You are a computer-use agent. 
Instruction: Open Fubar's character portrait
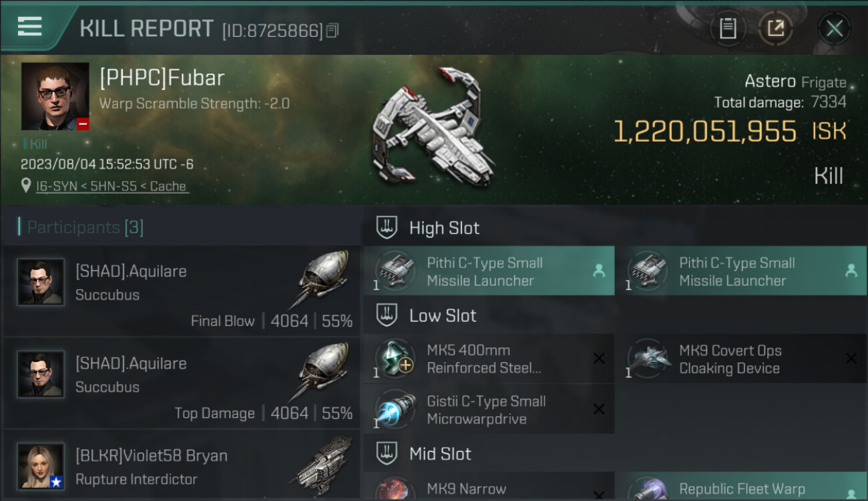pyautogui.click(x=55, y=96)
